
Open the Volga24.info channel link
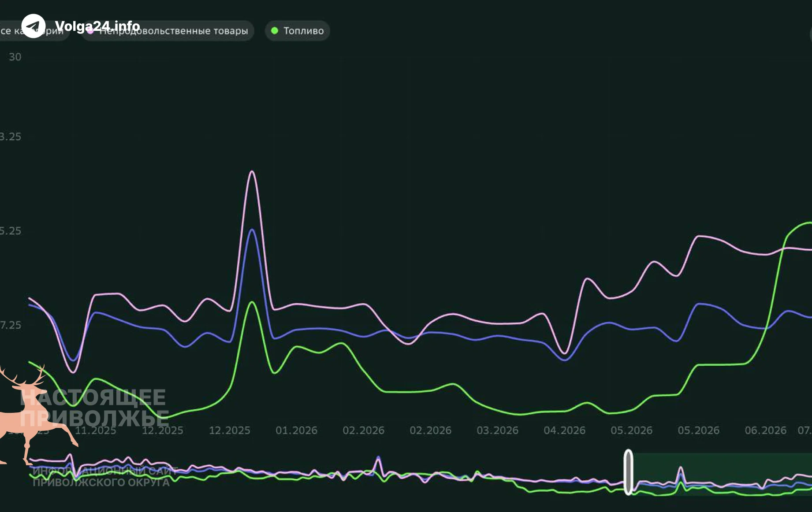click(97, 26)
